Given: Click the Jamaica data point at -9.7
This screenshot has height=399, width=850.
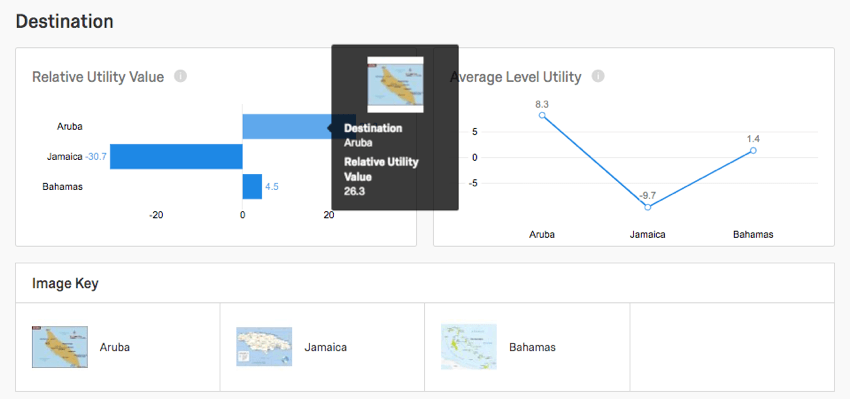Looking at the screenshot, I should (x=648, y=207).
